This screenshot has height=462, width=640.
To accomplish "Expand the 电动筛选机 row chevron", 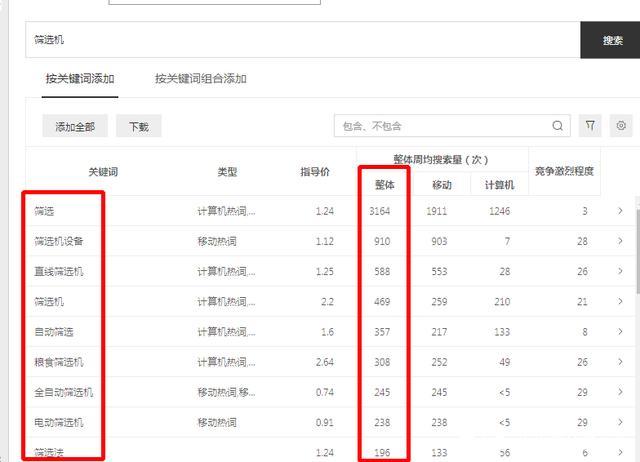I will point(620,422).
